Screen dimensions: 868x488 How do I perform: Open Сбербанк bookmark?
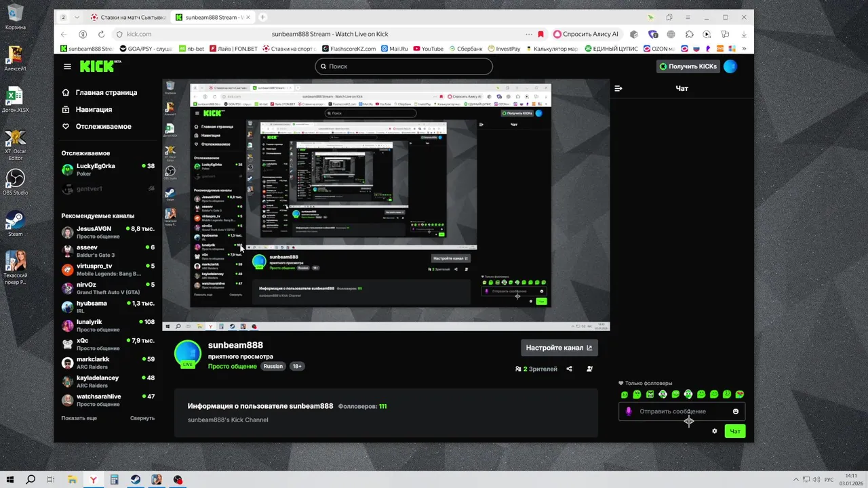click(465, 49)
